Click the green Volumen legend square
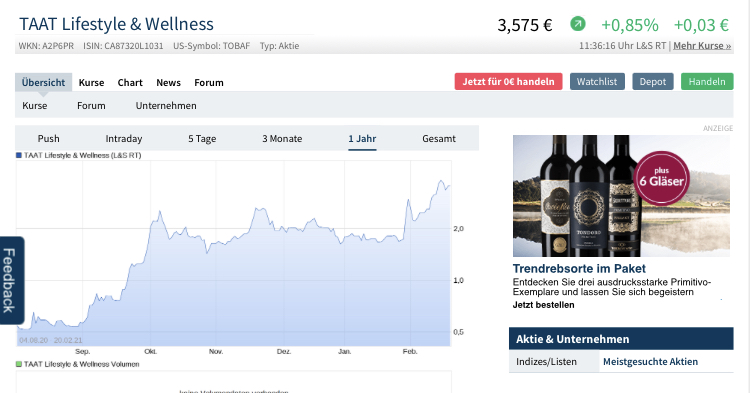This screenshot has width=750, height=393. point(19,364)
